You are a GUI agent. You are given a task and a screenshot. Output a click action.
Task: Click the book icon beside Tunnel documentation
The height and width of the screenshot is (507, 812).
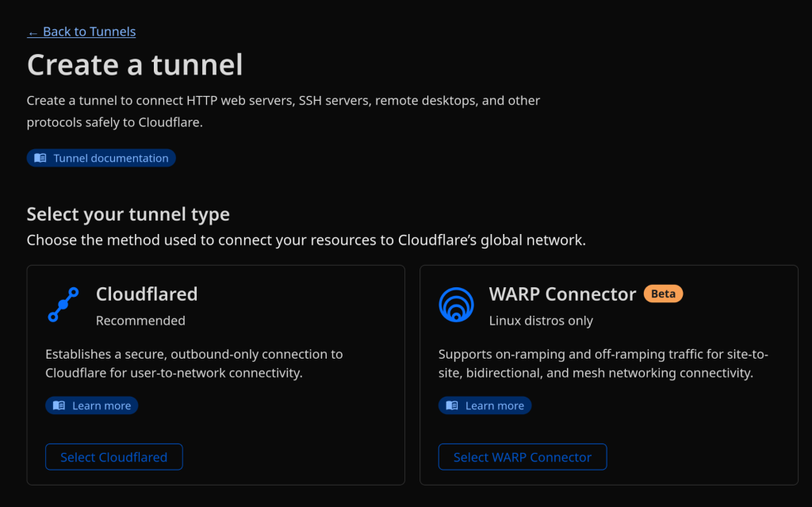40,158
